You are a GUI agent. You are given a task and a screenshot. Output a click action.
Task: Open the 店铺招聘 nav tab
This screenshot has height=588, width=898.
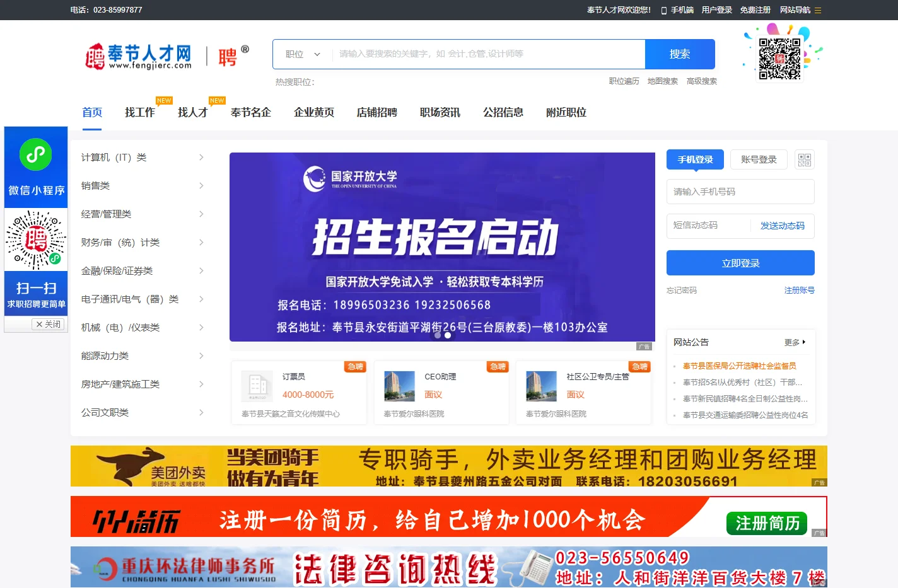(x=377, y=112)
